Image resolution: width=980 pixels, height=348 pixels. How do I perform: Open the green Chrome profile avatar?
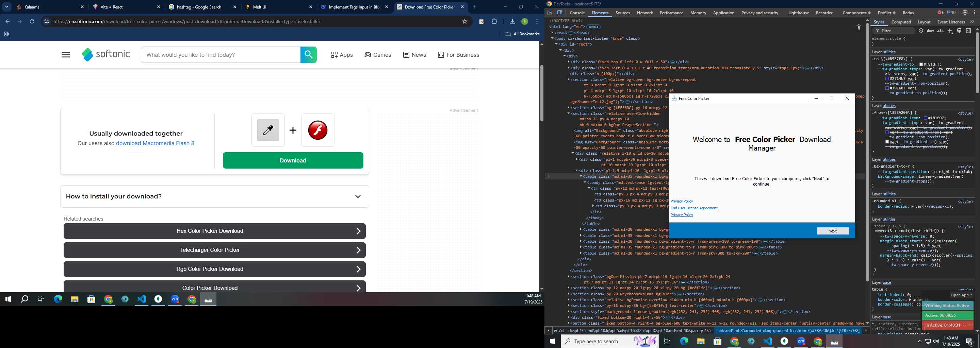coord(525,22)
